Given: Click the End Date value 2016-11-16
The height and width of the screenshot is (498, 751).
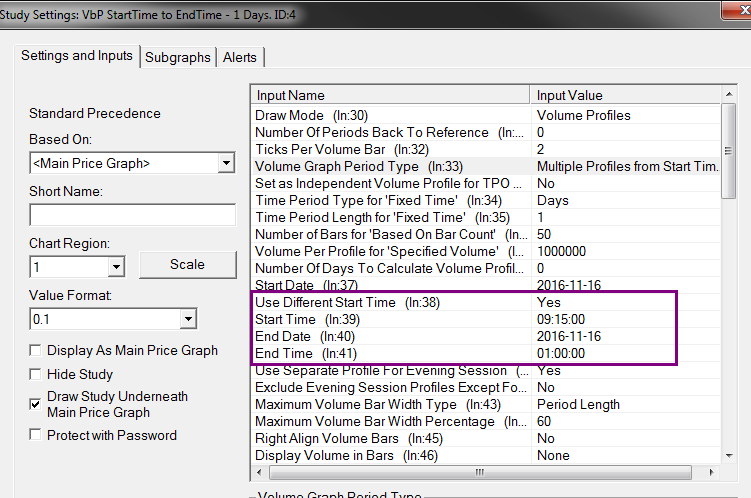Looking at the screenshot, I should coord(626,336).
